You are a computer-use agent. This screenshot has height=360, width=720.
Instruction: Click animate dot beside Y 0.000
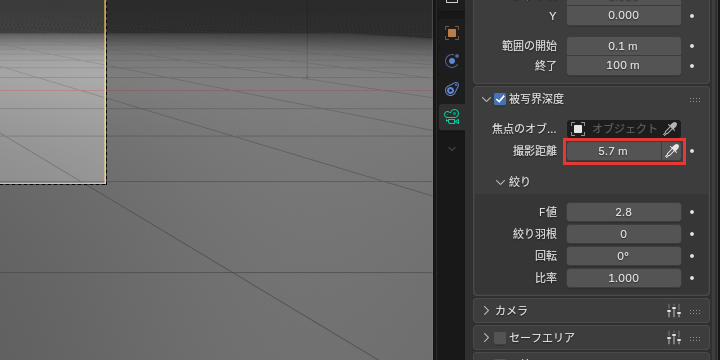tap(692, 16)
